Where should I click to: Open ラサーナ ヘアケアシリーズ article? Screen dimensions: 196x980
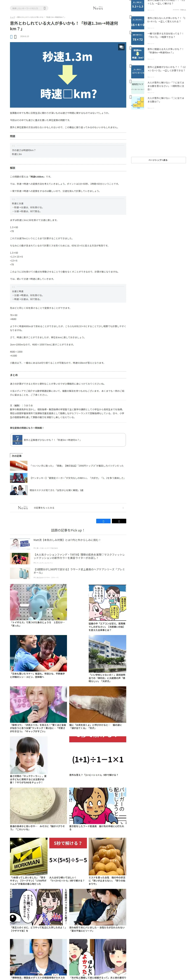79,571
